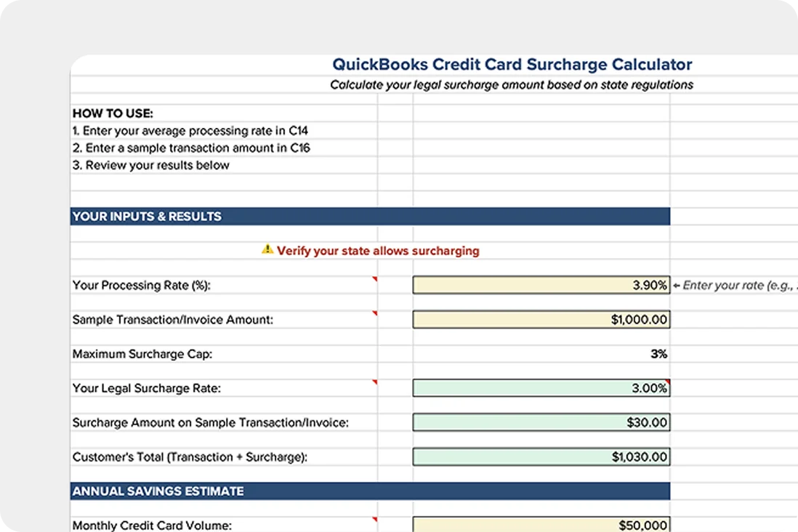Select the Monthly Credit Card Volume cell $50,000
This screenshot has height=532, width=798.
[541, 524]
